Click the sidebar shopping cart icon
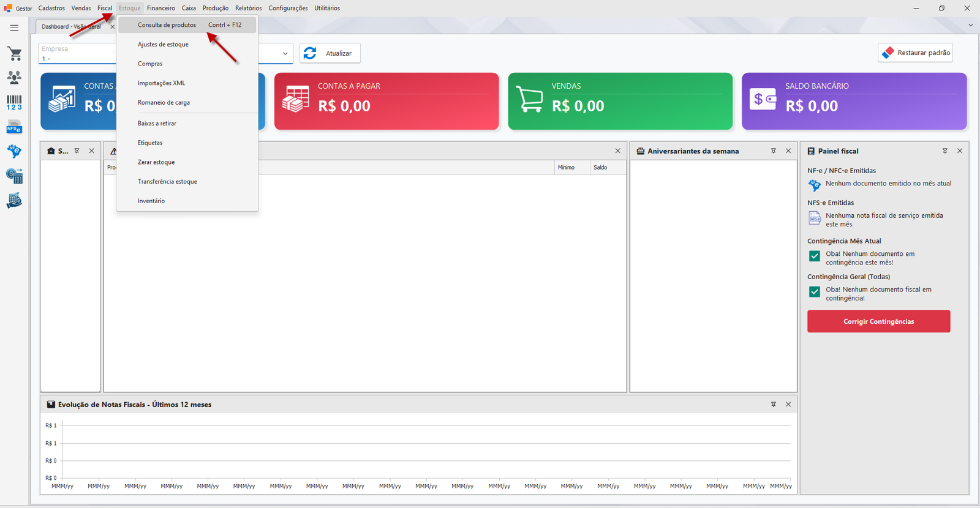The height and width of the screenshot is (508, 980). click(x=15, y=54)
